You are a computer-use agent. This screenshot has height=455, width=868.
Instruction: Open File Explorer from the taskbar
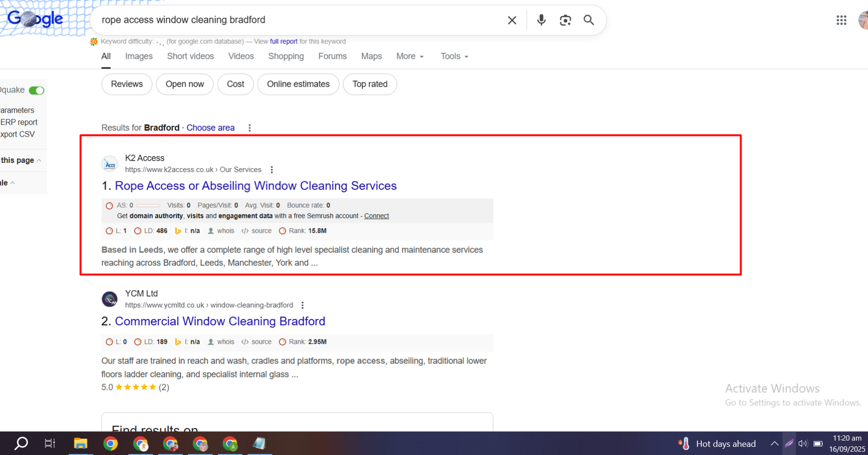click(x=80, y=444)
